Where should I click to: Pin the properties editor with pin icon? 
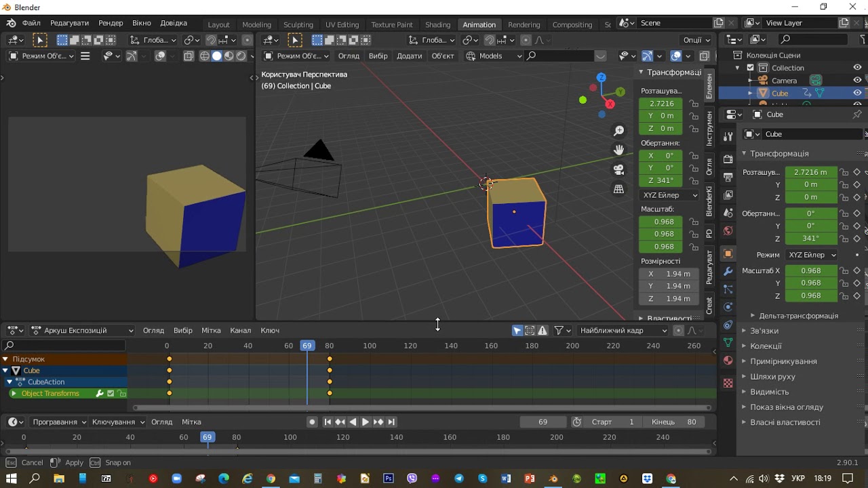857,115
